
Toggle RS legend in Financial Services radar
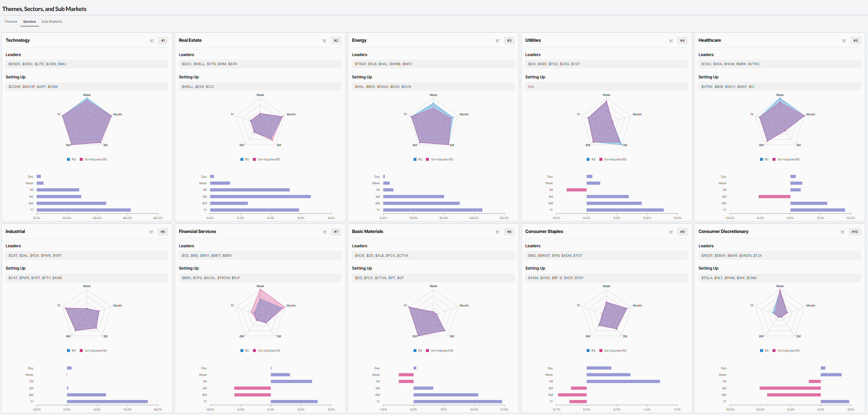(x=244, y=351)
